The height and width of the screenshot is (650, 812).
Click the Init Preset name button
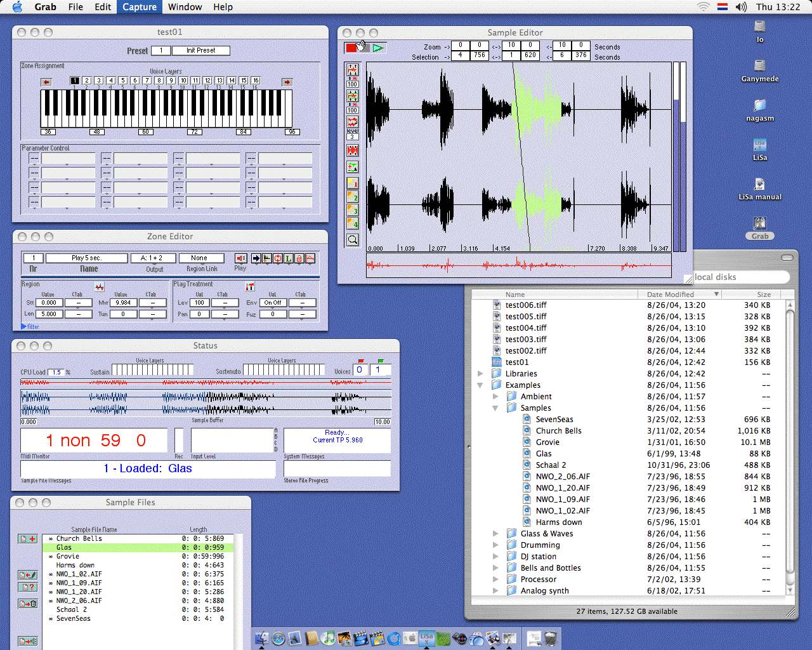coord(200,51)
